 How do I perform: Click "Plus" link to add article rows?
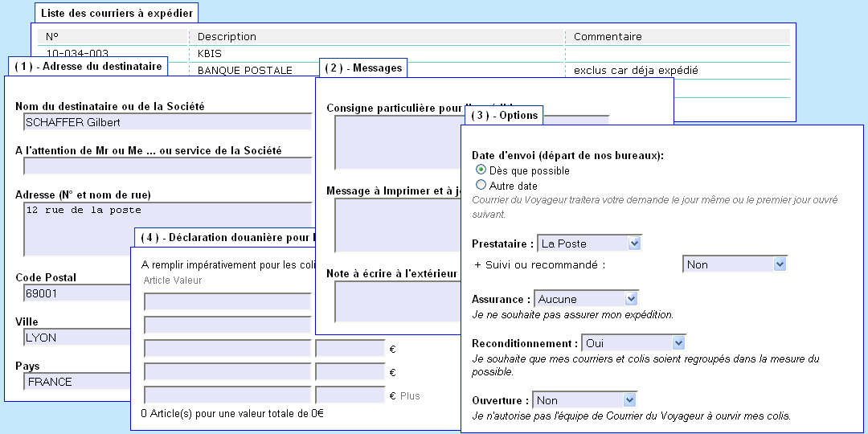click(x=410, y=396)
